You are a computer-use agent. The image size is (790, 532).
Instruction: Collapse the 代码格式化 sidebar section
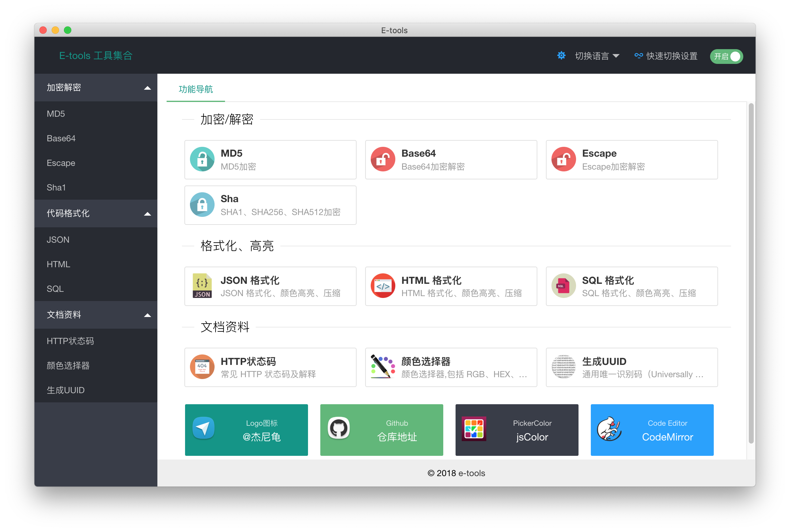(x=96, y=213)
